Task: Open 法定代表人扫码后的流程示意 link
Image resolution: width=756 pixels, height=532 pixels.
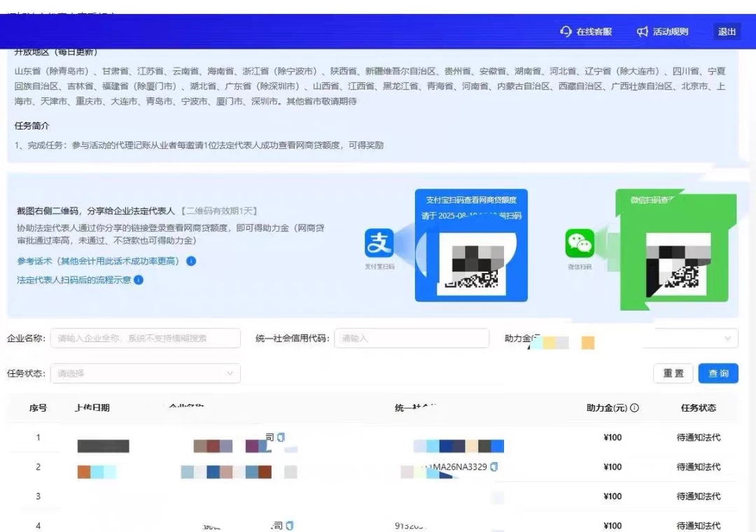Action: pyautogui.click(x=73, y=280)
